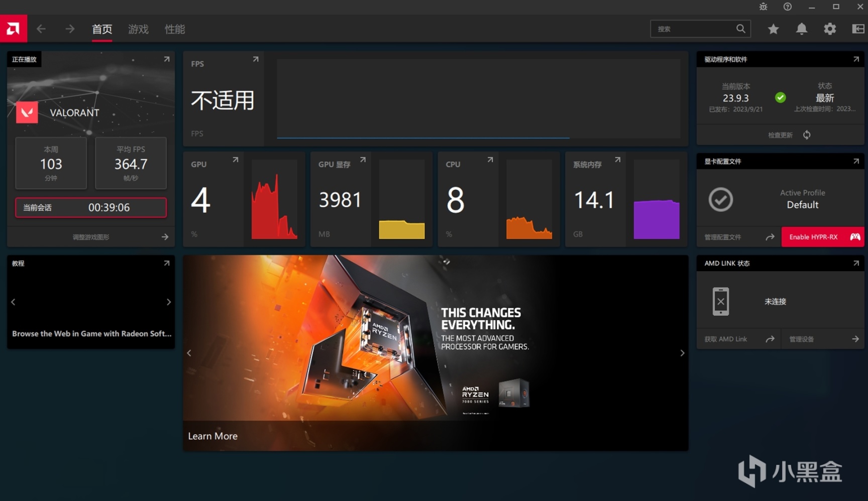Go back with the left arrow
This screenshot has width=868, height=501.
41,29
